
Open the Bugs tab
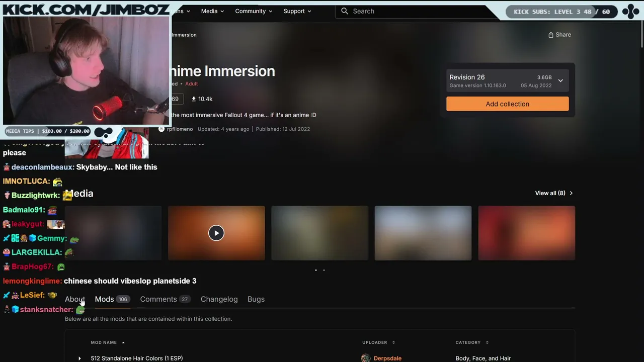256,299
